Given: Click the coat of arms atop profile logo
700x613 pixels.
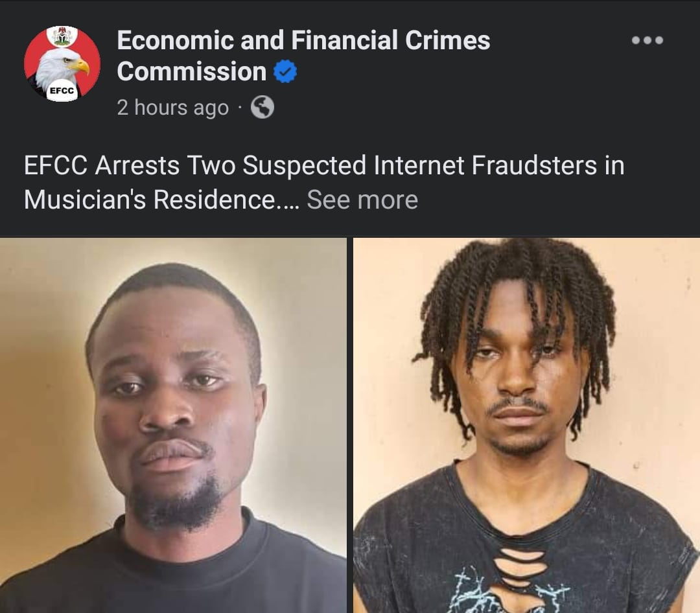Looking at the screenshot, I should point(62,36).
